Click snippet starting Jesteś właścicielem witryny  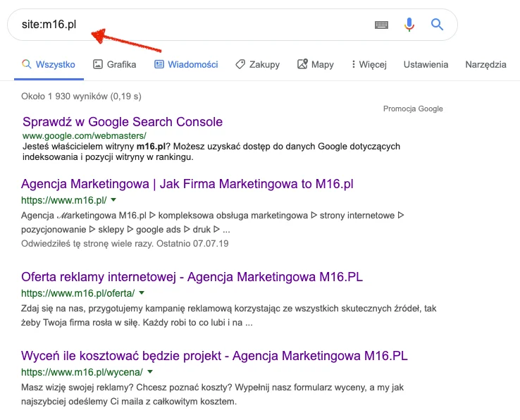[x=211, y=152]
